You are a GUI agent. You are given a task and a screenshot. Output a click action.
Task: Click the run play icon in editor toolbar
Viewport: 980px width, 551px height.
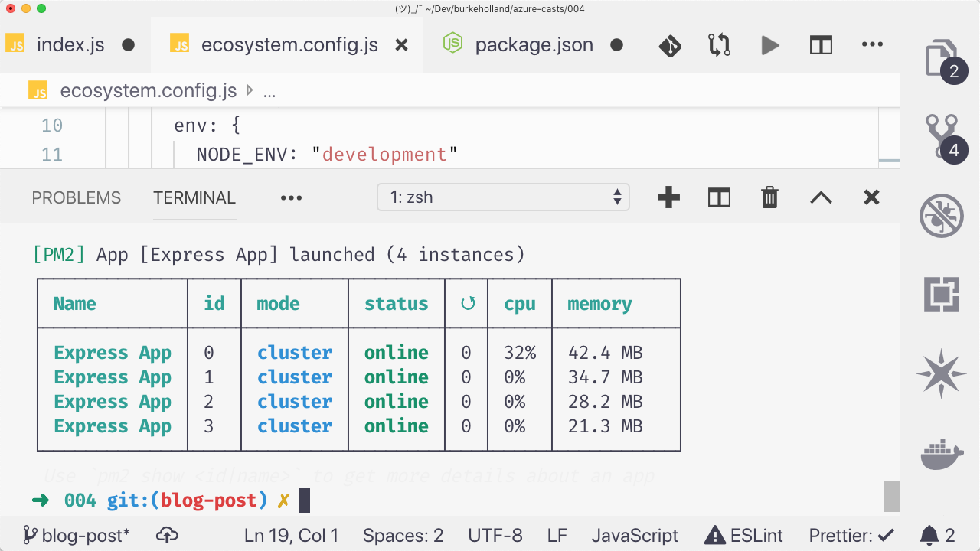click(770, 46)
